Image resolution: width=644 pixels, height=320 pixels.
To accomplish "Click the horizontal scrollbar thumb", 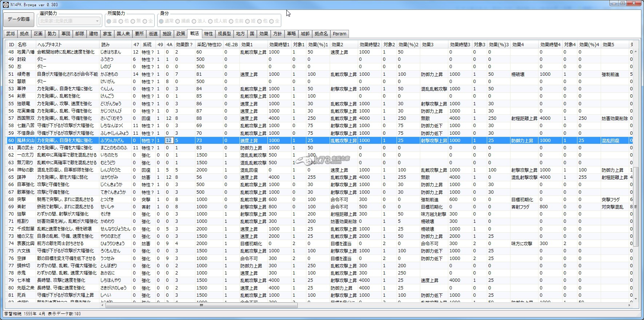I will click(x=202, y=305).
